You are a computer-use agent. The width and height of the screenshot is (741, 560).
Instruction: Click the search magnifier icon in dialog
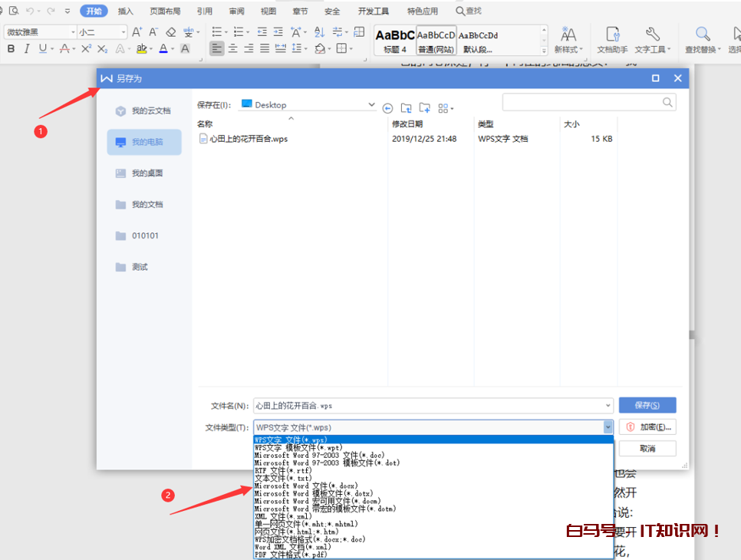[x=667, y=102]
